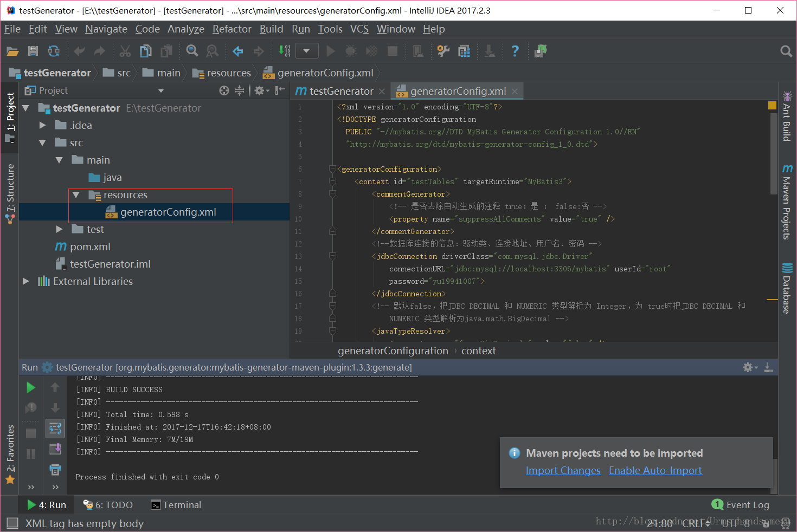Open the VCS menu
This screenshot has width=797, height=532.
pyautogui.click(x=359, y=29)
